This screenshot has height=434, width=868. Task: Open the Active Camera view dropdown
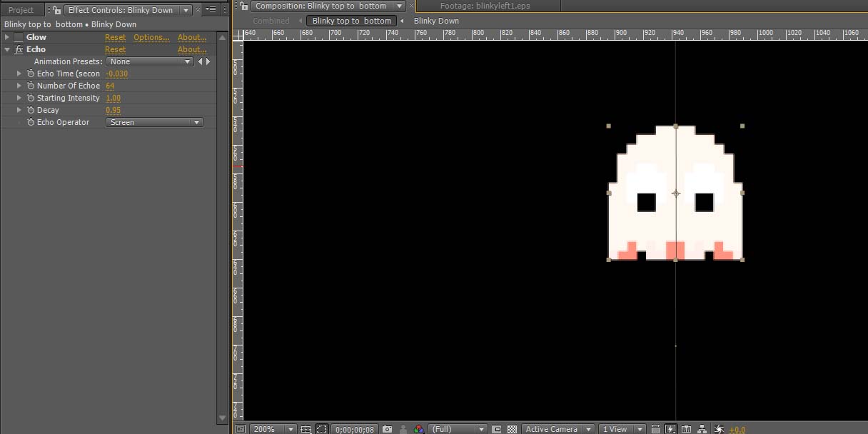click(x=557, y=429)
